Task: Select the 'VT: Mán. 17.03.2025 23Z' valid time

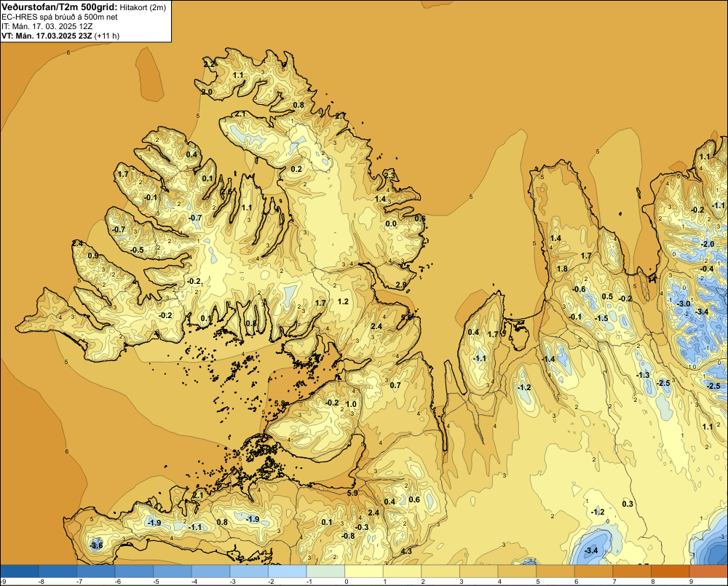Action: point(47,36)
